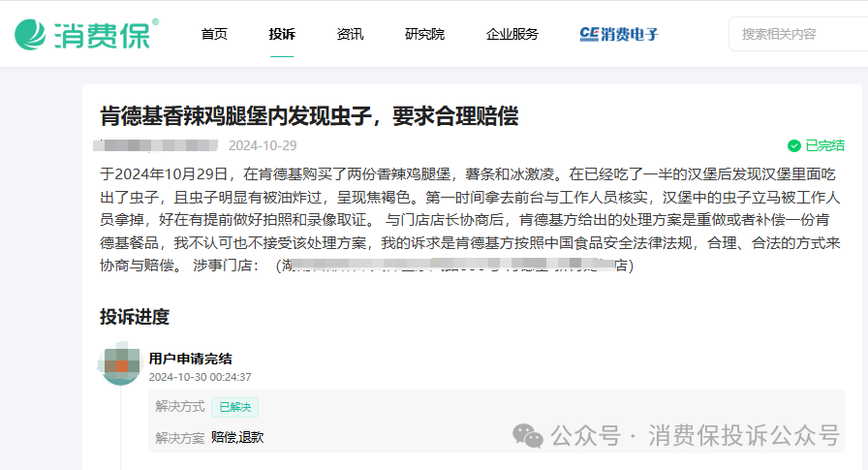
Task: Open the 资讯 menu item
Action: (x=350, y=34)
